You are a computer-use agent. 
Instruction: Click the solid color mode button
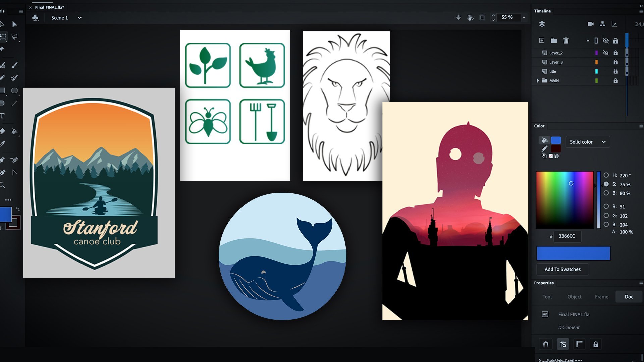pos(587,141)
